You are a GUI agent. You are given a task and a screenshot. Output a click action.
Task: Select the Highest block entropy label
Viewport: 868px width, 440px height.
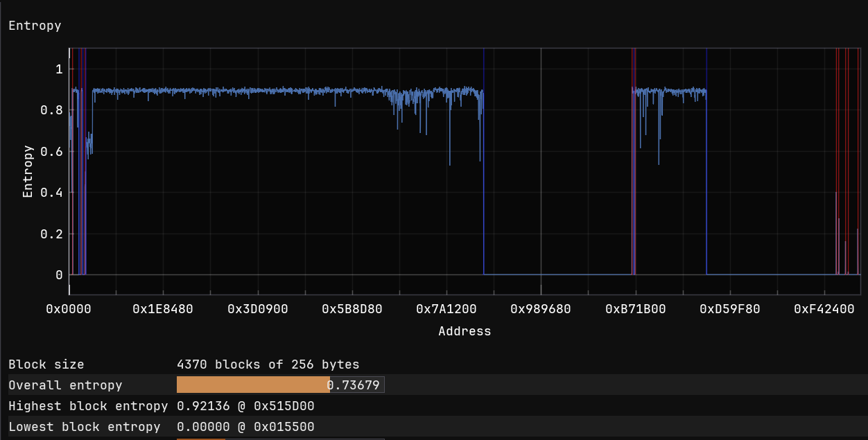click(x=88, y=406)
